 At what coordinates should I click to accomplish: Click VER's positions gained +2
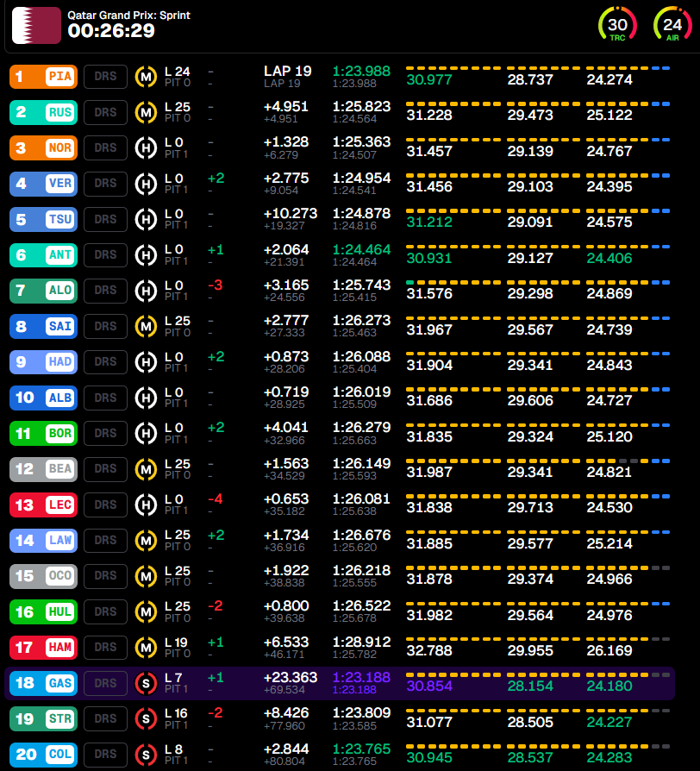[216, 178]
